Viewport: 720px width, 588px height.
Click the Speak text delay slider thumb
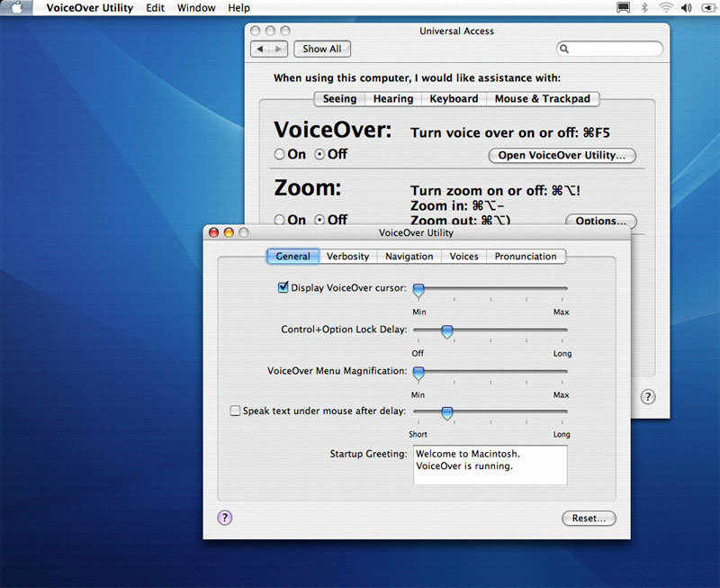click(446, 413)
